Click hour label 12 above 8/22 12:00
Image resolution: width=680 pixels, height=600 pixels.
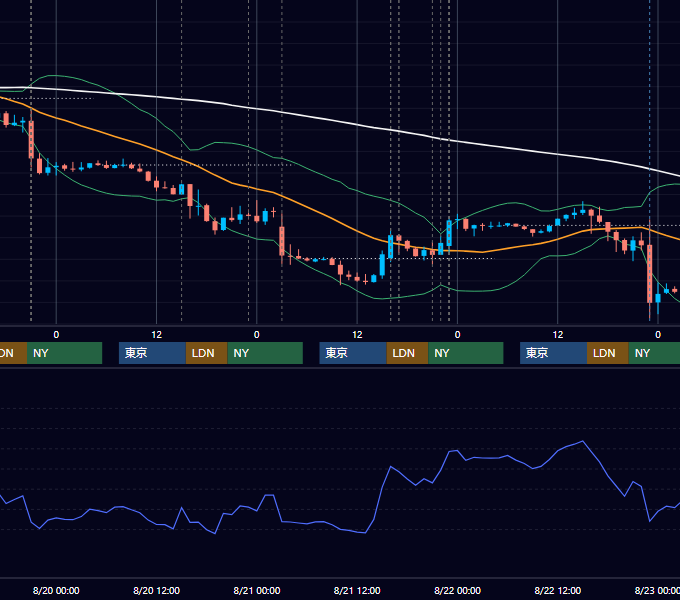point(558,335)
